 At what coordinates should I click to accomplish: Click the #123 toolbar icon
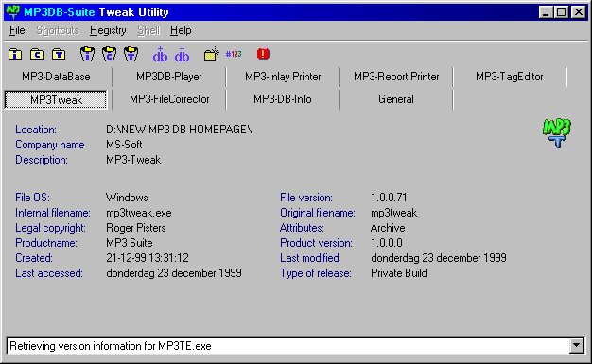tap(234, 54)
